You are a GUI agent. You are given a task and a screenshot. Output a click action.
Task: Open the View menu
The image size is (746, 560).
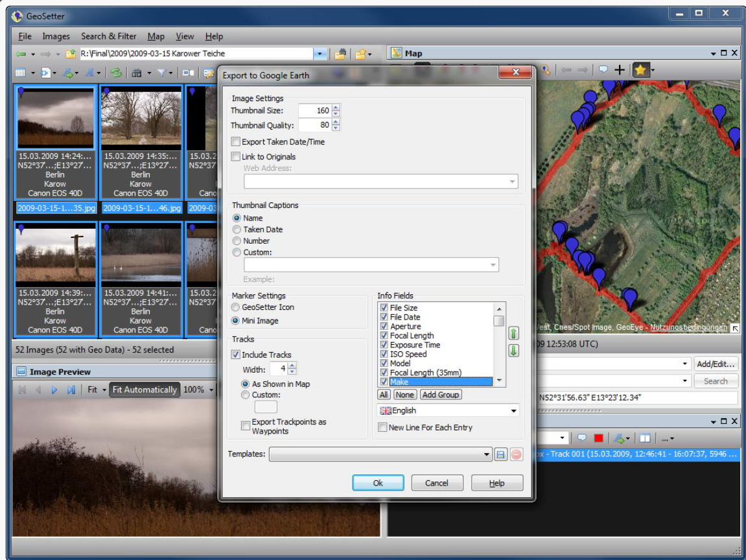[x=185, y=36]
